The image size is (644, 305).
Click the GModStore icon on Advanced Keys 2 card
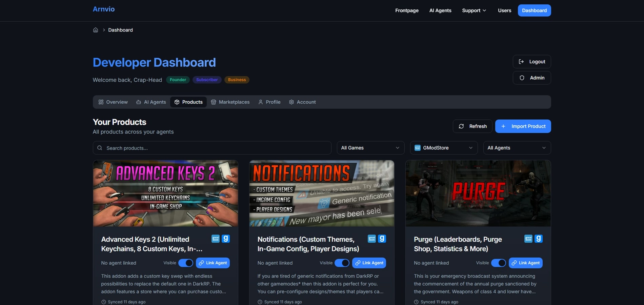click(x=216, y=239)
